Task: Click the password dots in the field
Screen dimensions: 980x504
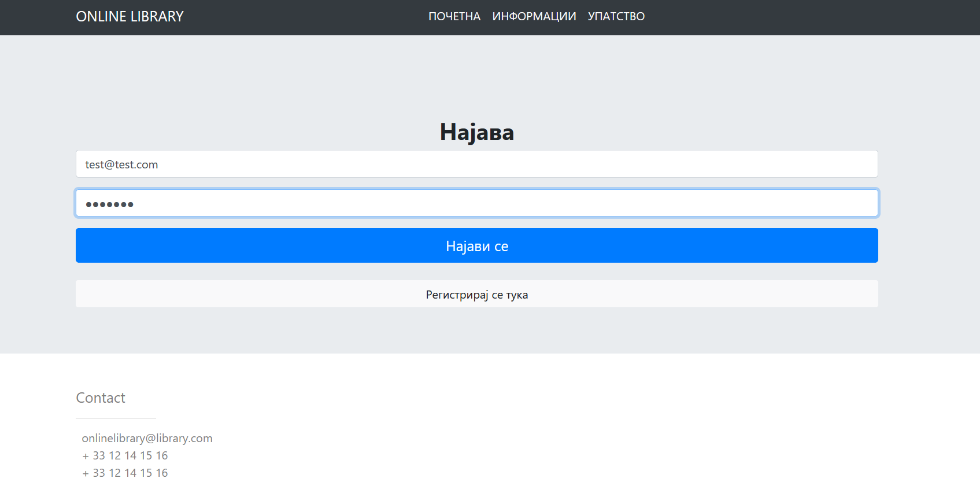Action: coord(109,204)
